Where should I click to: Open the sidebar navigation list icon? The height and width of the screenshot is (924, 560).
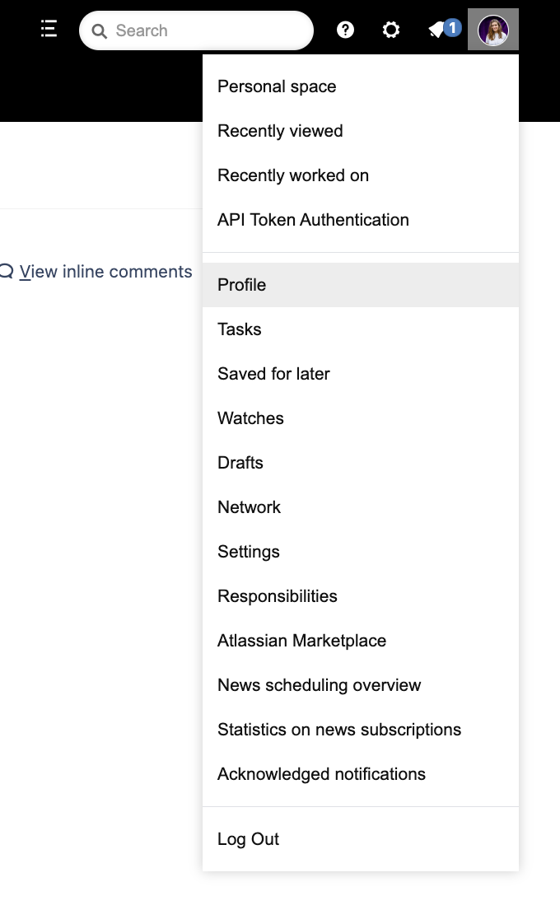(x=49, y=29)
